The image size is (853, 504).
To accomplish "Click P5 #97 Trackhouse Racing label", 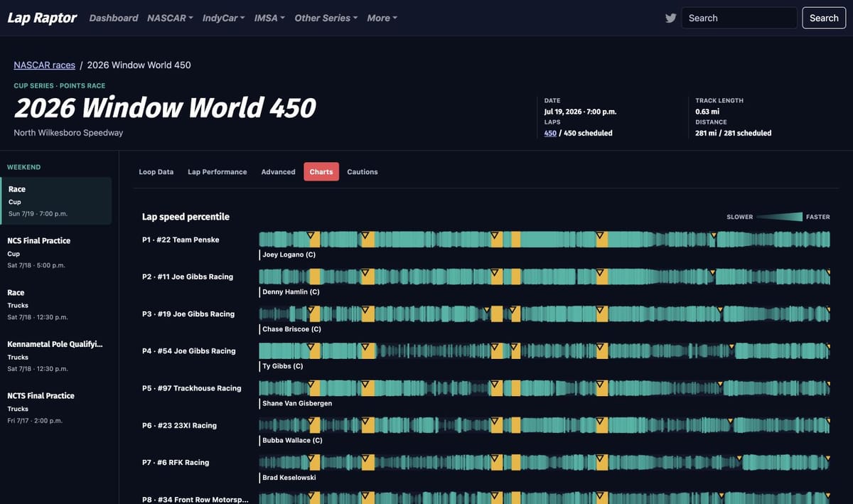I will 192,388.
